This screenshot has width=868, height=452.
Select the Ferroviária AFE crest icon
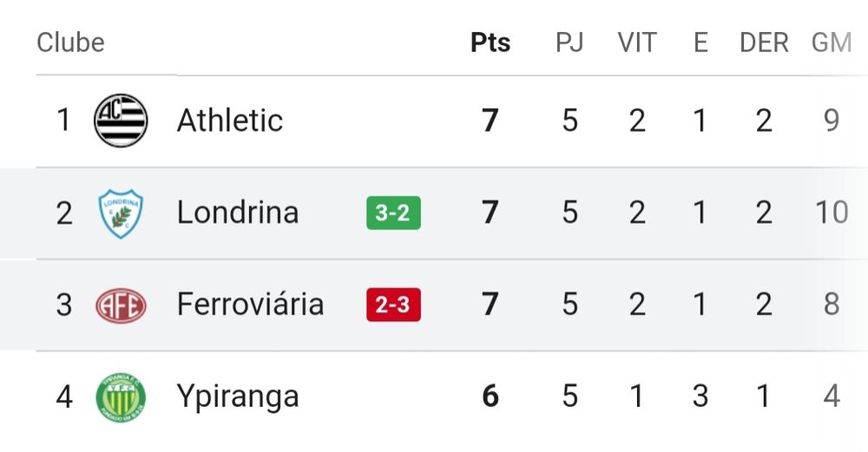click(121, 305)
